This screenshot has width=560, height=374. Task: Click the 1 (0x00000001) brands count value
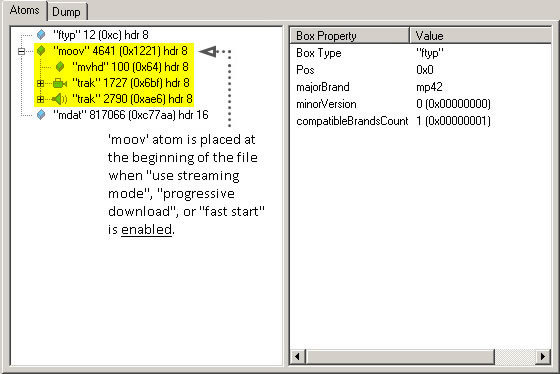coord(453,121)
